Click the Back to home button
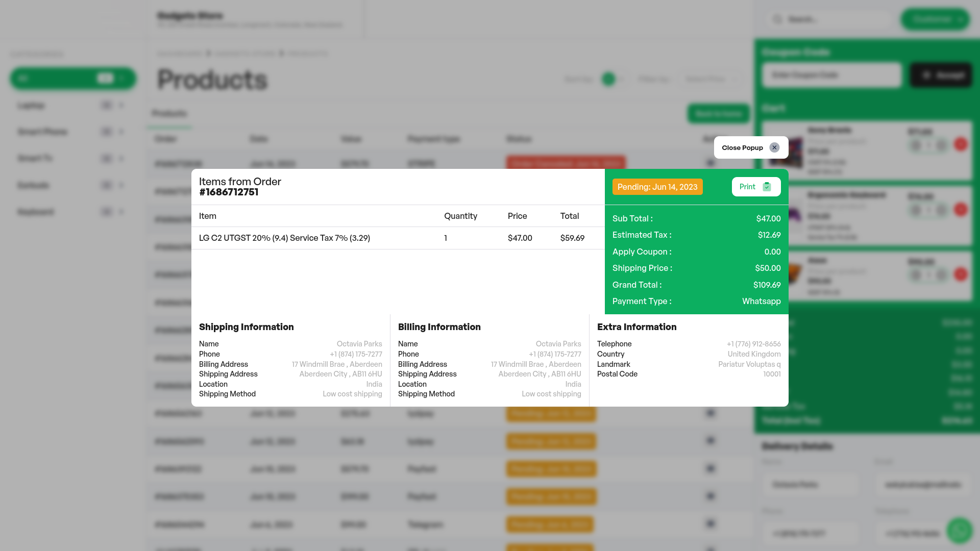Image resolution: width=980 pixels, height=551 pixels. click(x=718, y=113)
